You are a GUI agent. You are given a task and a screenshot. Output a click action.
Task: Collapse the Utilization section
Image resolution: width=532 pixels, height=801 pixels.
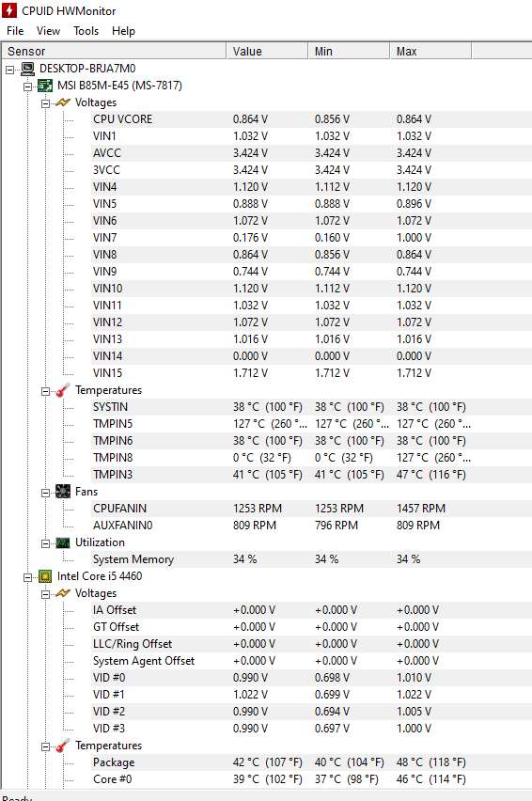coord(45,543)
